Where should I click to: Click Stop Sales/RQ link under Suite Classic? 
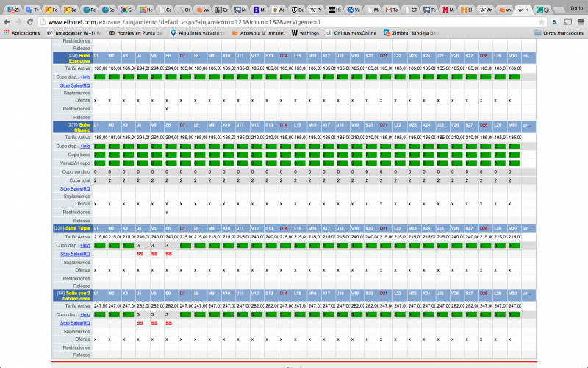tap(75, 188)
